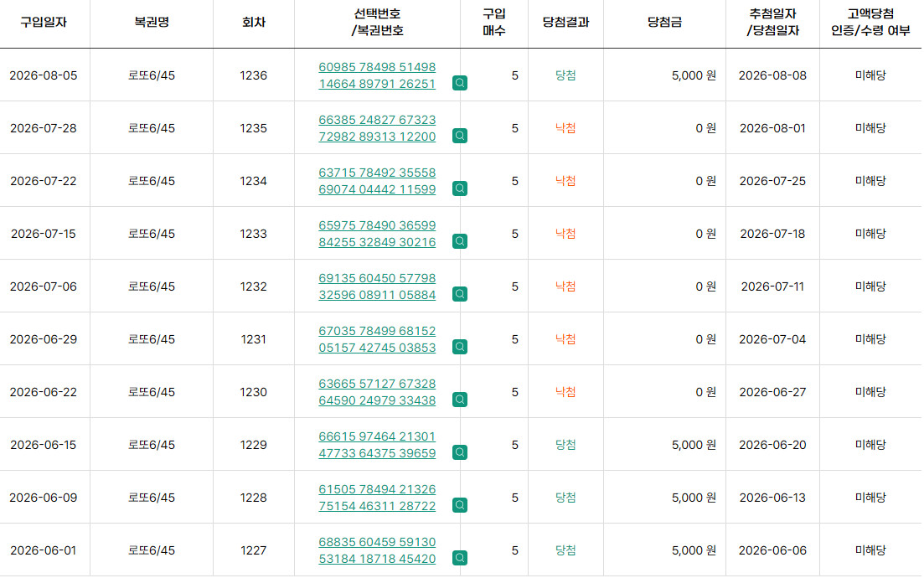Click the 선택번호/복권번호 column header
This screenshot has width=924, height=578.
[377, 23]
